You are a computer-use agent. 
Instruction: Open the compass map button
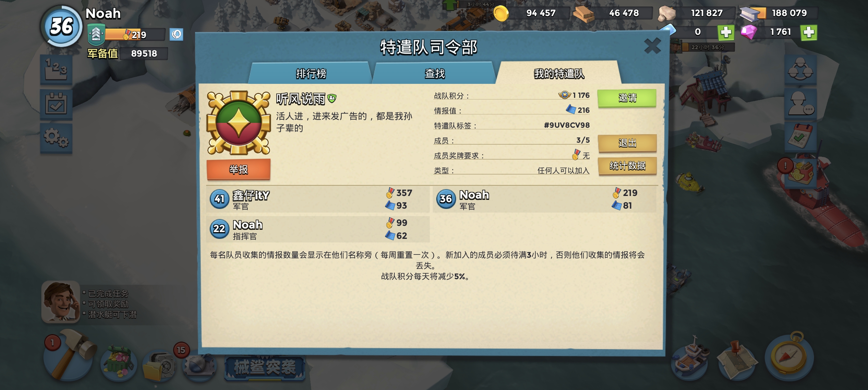pos(789,357)
